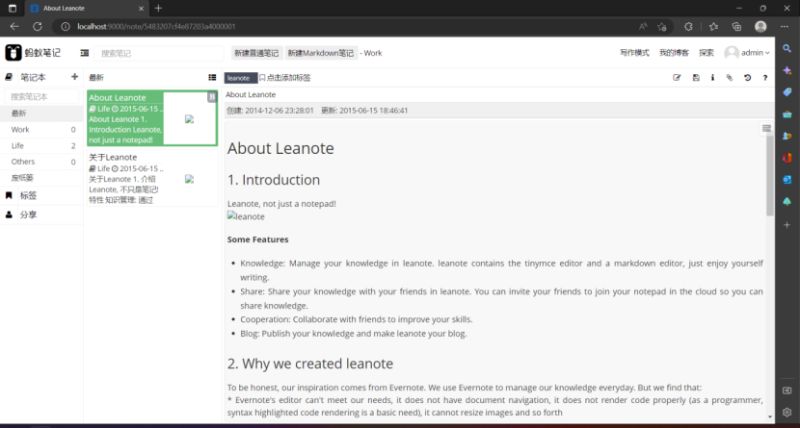This screenshot has width=800, height=428.
Task: Show note info icon
Action: pyautogui.click(x=712, y=78)
